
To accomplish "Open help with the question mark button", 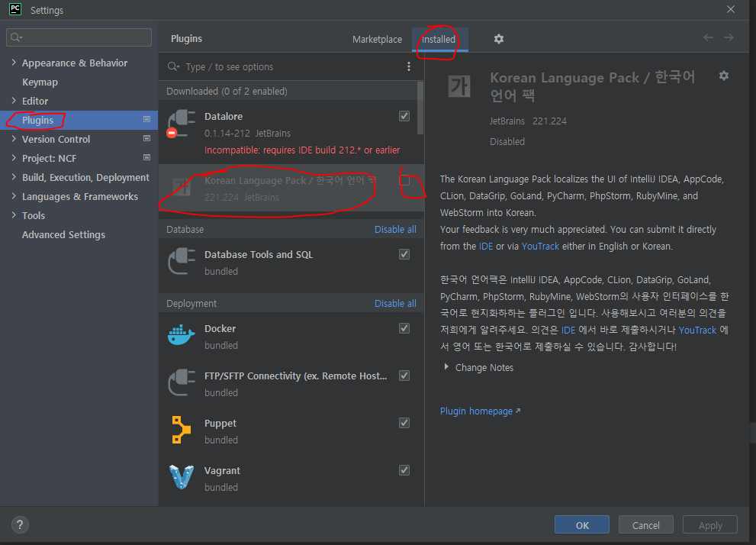I will click(20, 524).
